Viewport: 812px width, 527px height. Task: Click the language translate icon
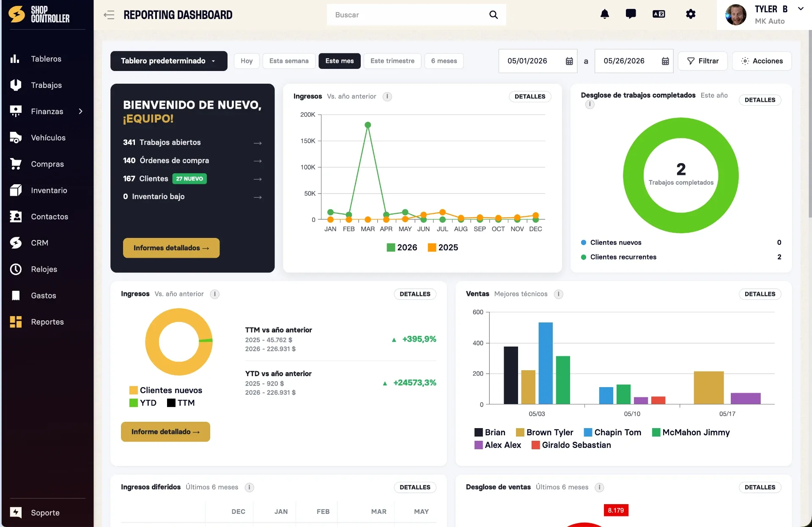pyautogui.click(x=658, y=14)
